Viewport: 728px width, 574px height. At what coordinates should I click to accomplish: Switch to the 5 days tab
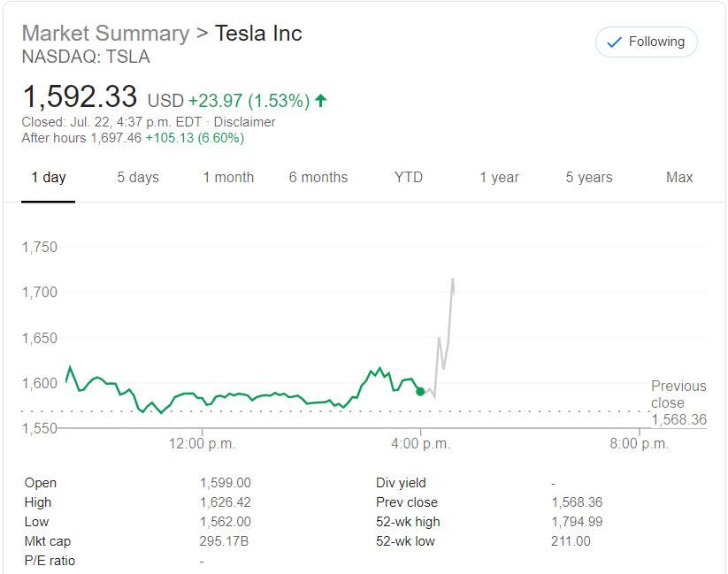point(139,178)
